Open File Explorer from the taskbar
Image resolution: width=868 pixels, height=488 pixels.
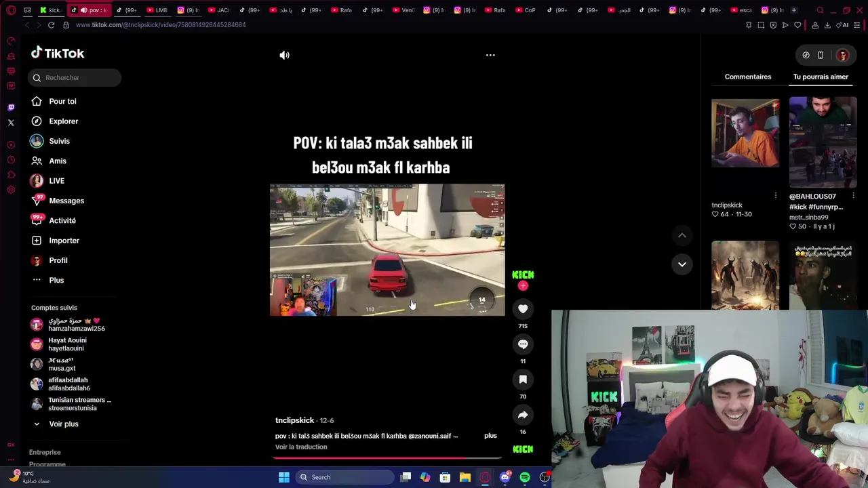click(x=465, y=477)
